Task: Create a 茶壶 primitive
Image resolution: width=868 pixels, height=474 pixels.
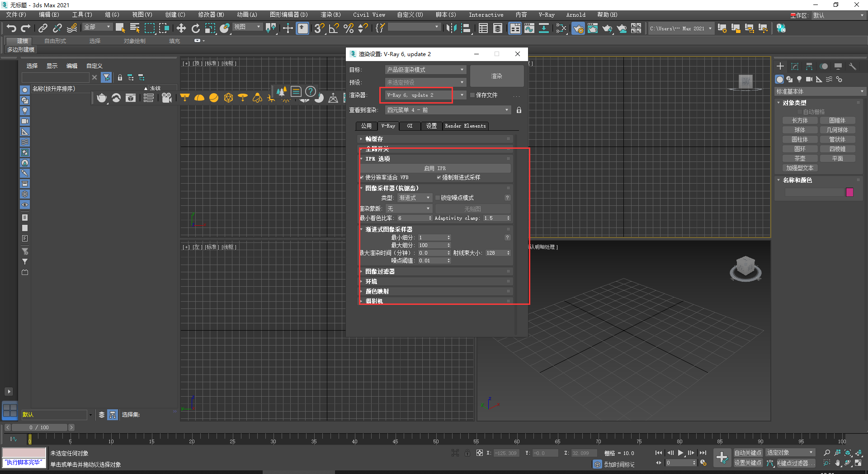Action: coord(800,158)
